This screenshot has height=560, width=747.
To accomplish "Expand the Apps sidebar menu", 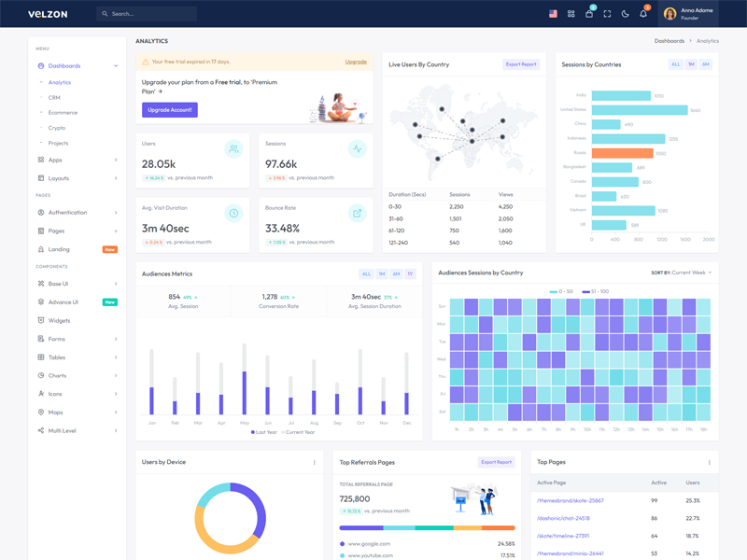I will (x=78, y=160).
